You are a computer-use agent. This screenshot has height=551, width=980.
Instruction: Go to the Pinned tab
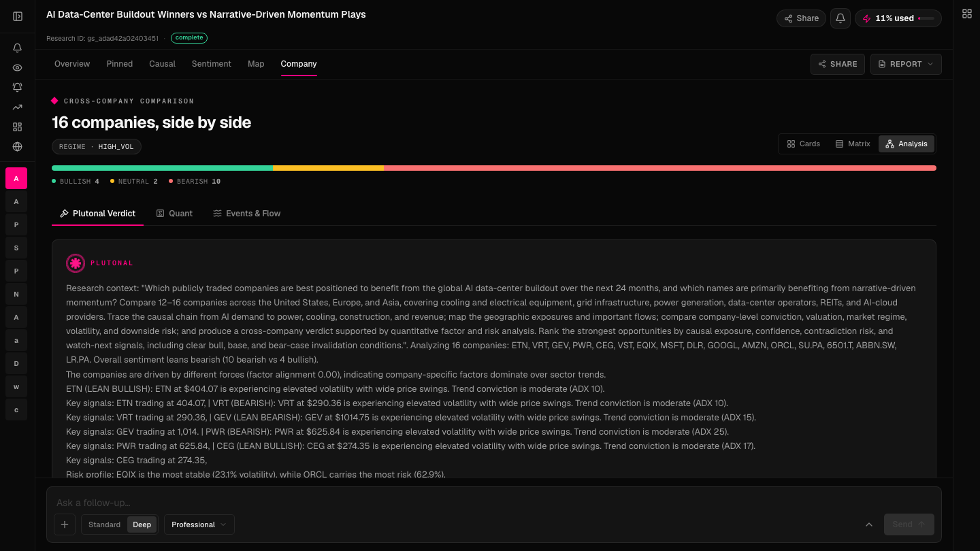[x=120, y=64]
